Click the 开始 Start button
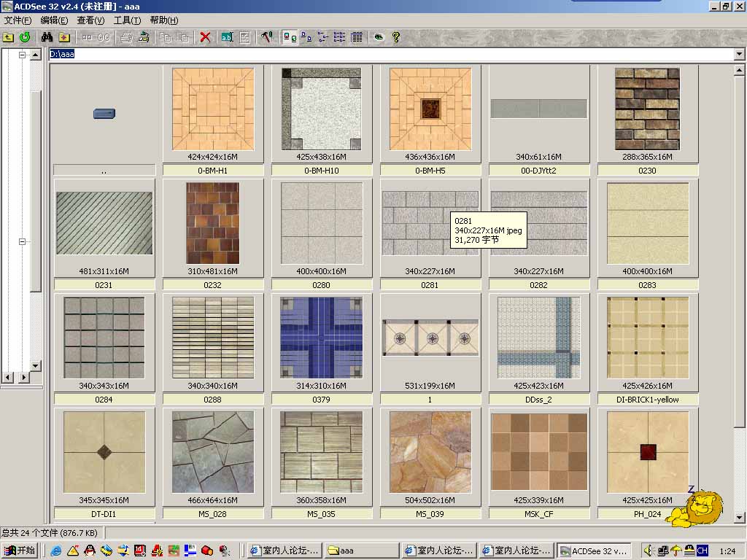747x560 pixels. click(x=20, y=551)
